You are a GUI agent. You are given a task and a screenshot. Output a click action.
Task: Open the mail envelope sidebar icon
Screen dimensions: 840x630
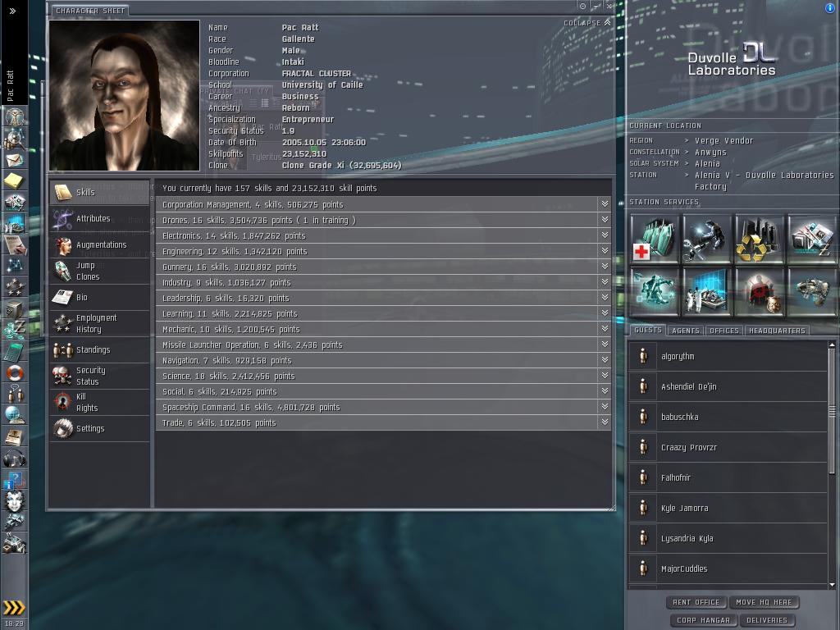[15, 159]
